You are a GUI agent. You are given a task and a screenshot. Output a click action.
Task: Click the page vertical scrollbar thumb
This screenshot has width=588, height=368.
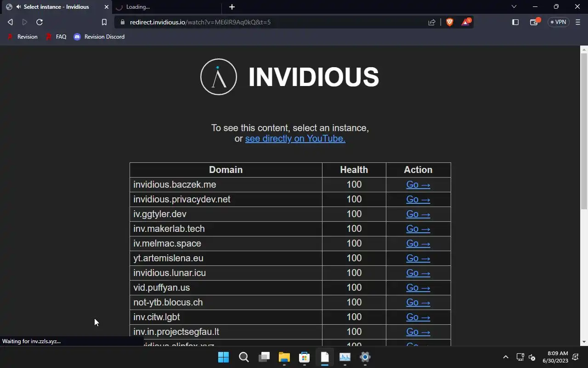(x=584, y=131)
